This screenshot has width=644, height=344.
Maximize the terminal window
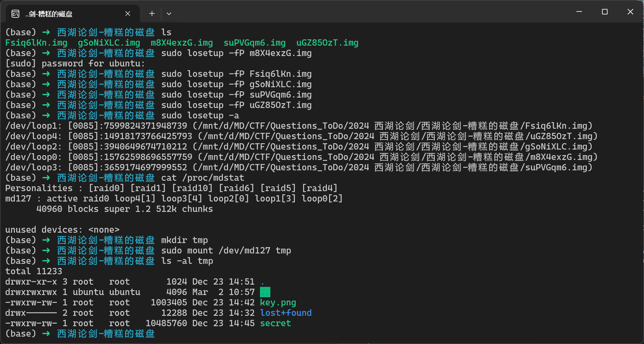(x=605, y=12)
